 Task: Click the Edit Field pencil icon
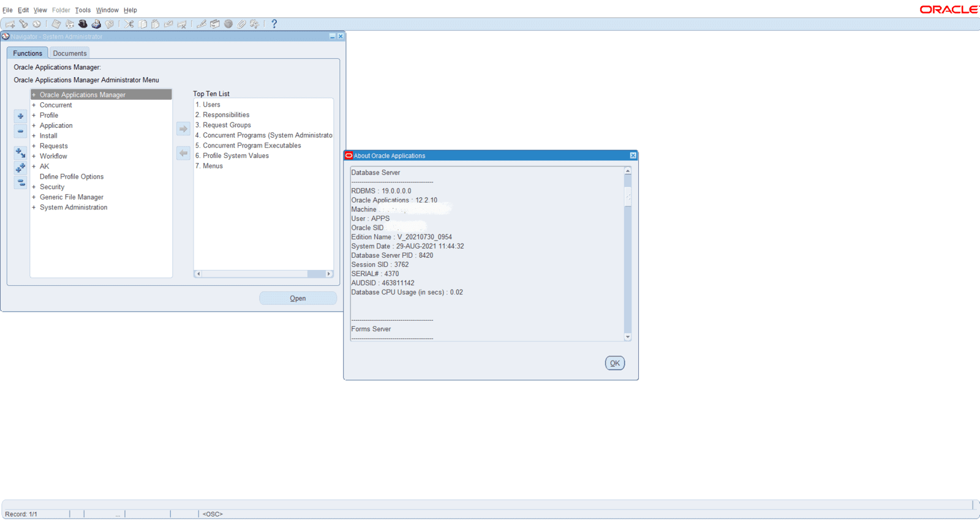[201, 24]
